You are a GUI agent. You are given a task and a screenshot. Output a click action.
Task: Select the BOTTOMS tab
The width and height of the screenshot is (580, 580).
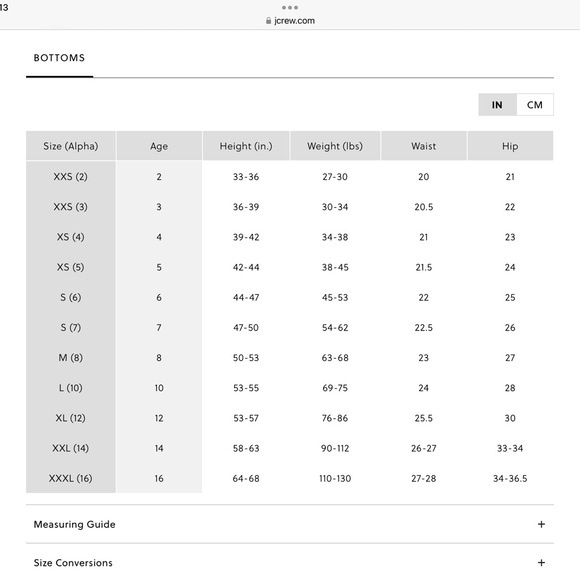(59, 58)
